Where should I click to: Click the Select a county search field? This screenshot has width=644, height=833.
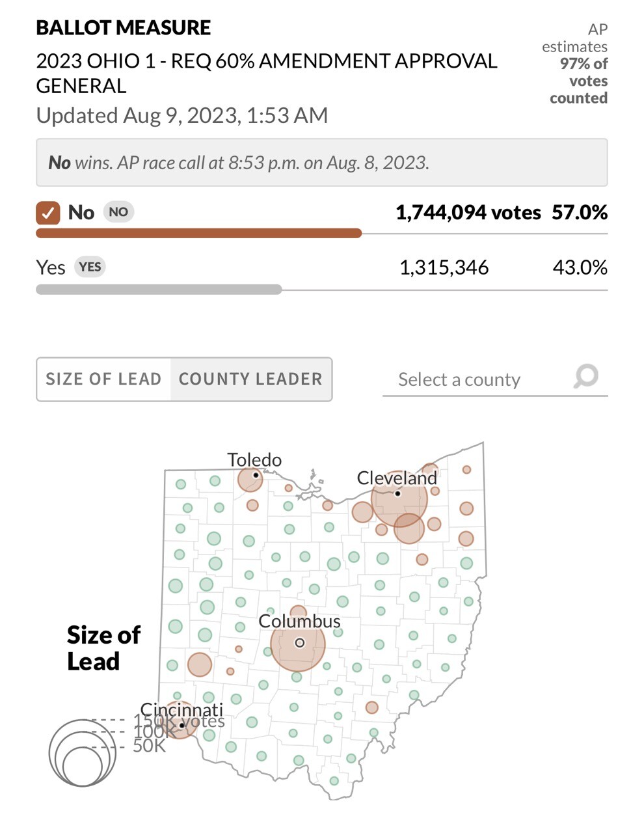tap(475, 379)
